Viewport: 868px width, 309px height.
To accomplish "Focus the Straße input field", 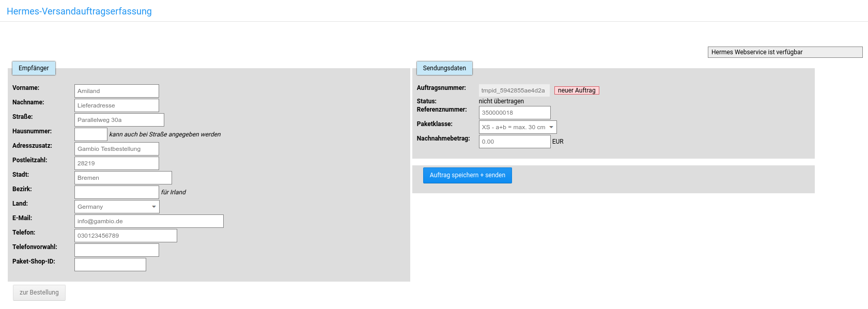I will coord(119,120).
